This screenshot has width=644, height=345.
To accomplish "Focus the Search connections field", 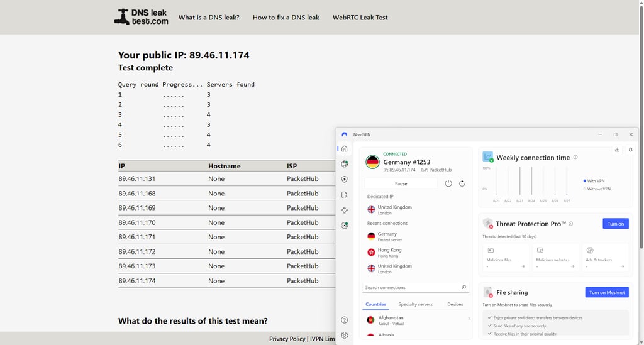I will [415, 287].
